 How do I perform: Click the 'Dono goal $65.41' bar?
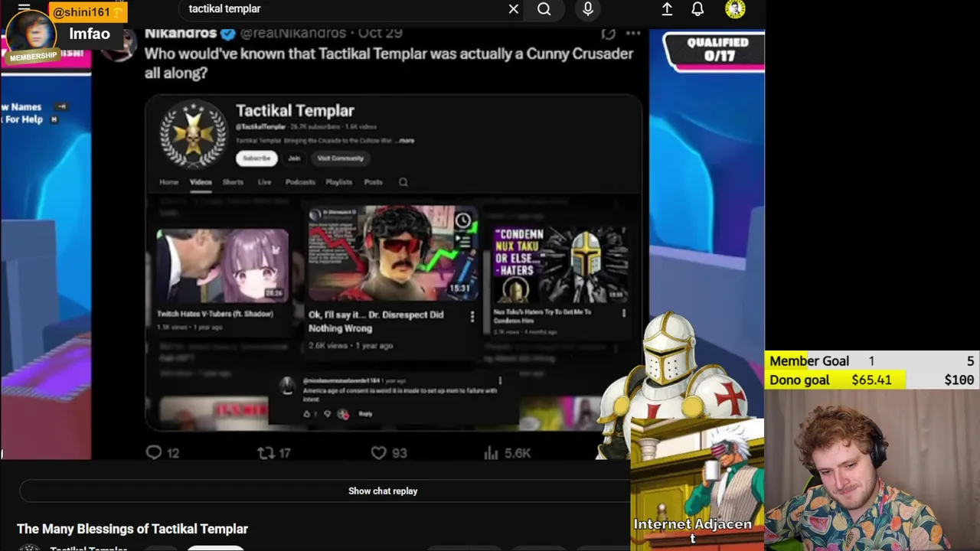click(872, 380)
